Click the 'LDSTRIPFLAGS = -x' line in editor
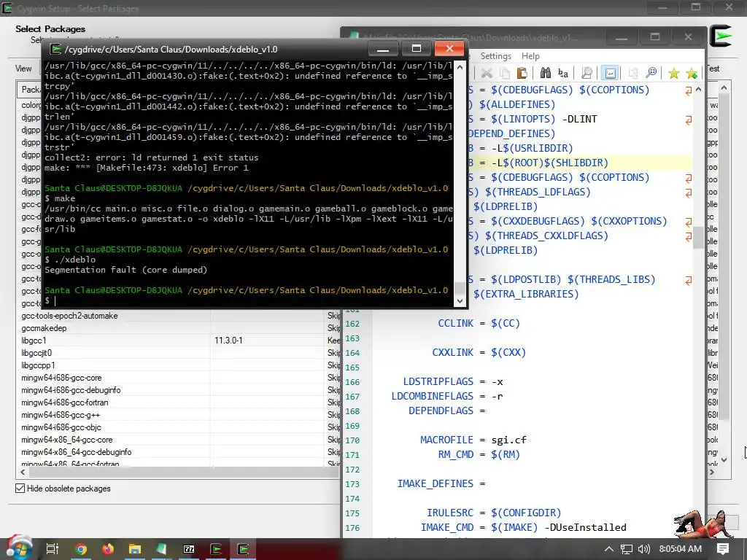Screen dimensions: 747x560 (452, 381)
